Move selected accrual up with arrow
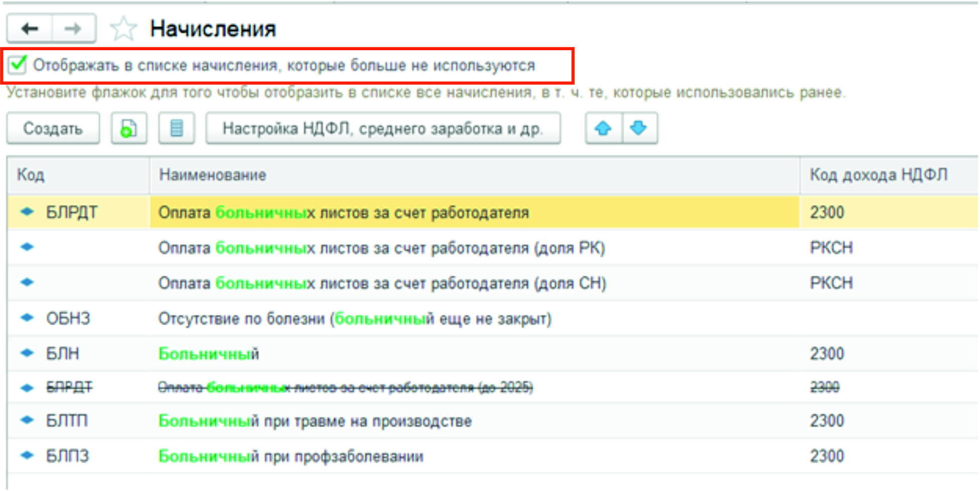The height and width of the screenshot is (491, 980). (603, 129)
